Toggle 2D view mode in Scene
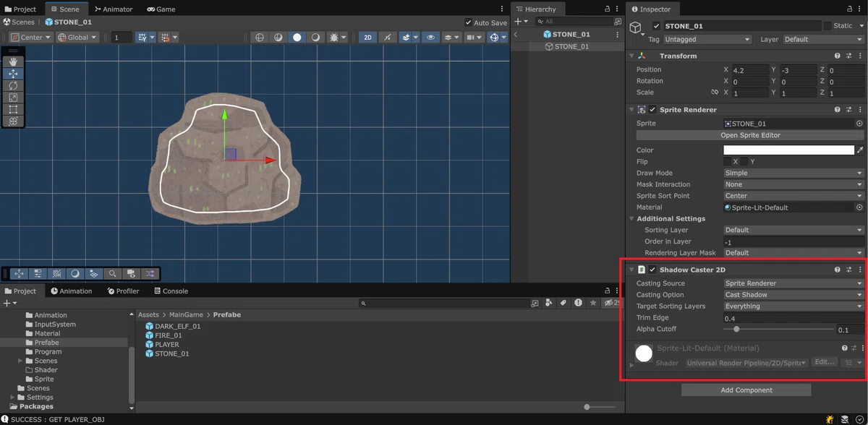 (367, 38)
